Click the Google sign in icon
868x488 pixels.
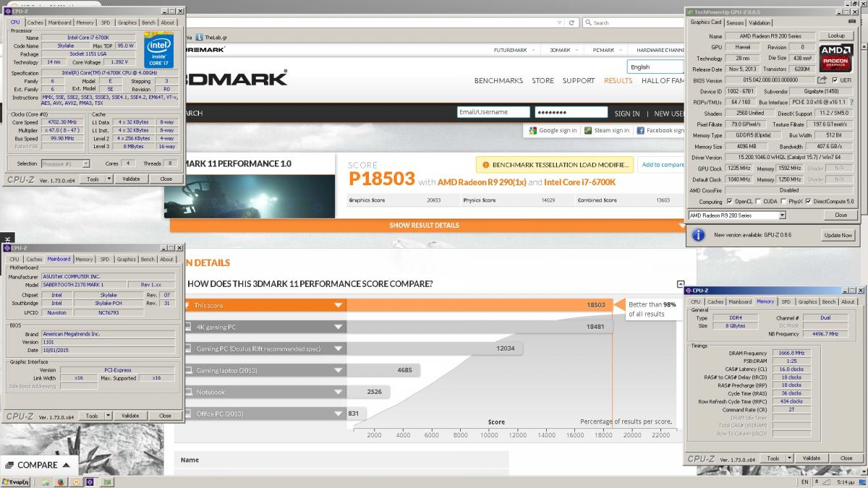[x=532, y=131]
